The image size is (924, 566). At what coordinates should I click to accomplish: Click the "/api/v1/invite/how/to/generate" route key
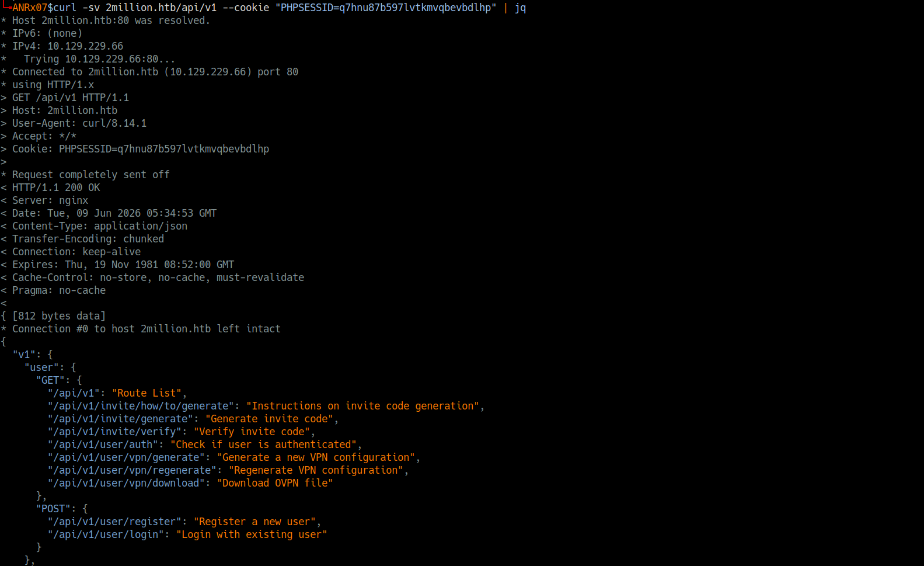pos(141,406)
